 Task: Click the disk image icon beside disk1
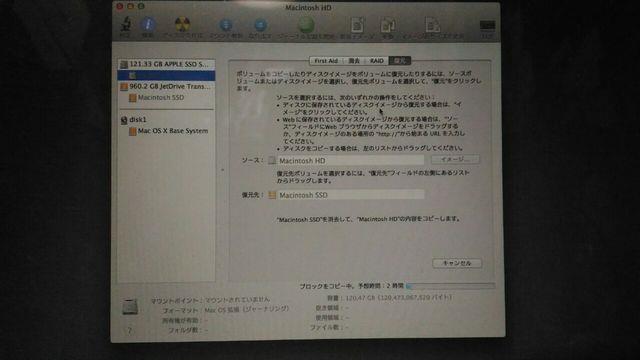tap(124, 120)
